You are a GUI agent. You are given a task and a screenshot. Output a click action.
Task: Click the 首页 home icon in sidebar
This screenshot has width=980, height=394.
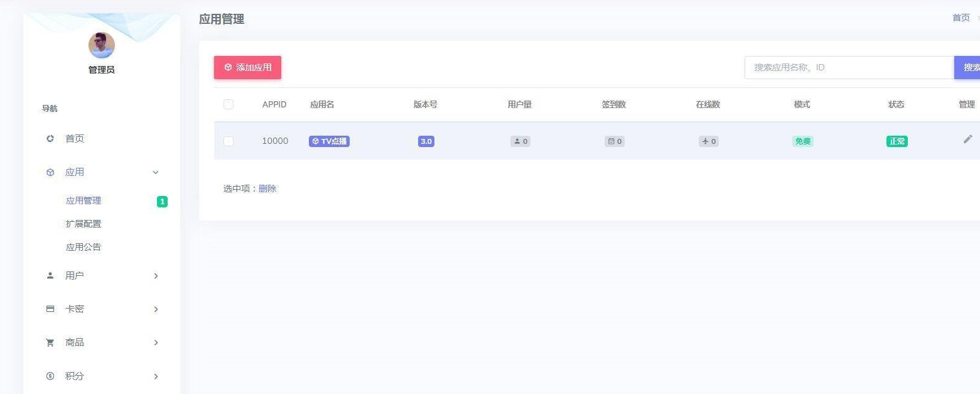50,139
